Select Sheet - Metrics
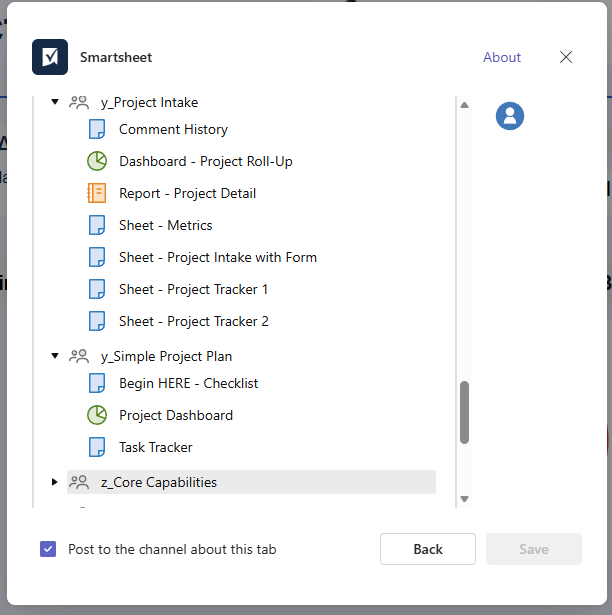The height and width of the screenshot is (615, 612). 166,225
